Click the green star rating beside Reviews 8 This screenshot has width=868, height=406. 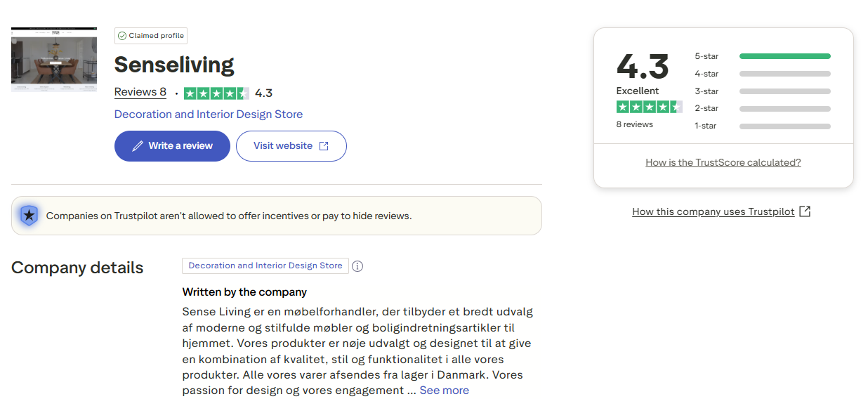216,93
